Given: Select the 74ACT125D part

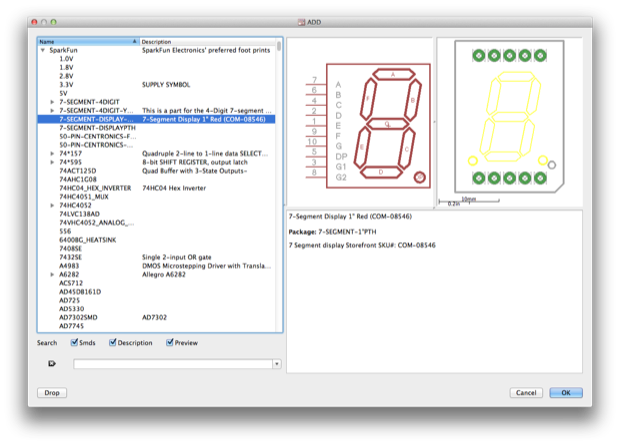Looking at the screenshot, I should point(78,171).
